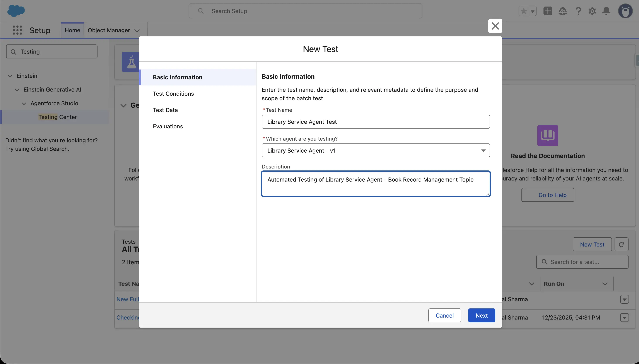Click into the Test Name field
This screenshot has width=639, height=364.
(375, 122)
